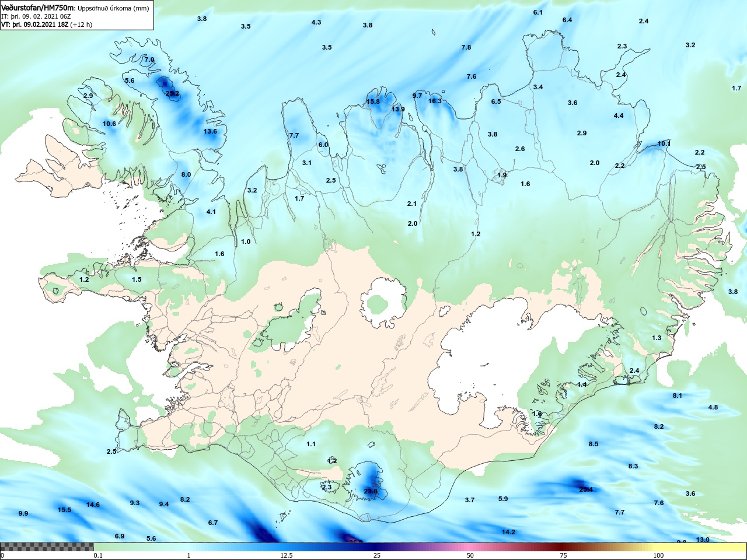Click the 4.1 value label
The image size is (747, 560).
tap(211, 212)
